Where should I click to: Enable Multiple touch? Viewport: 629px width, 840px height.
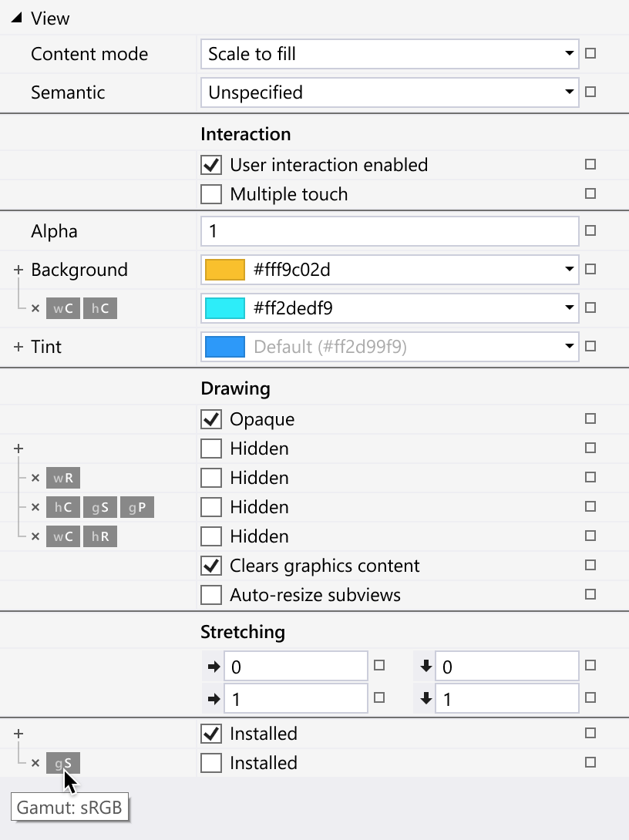pos(210,193)
